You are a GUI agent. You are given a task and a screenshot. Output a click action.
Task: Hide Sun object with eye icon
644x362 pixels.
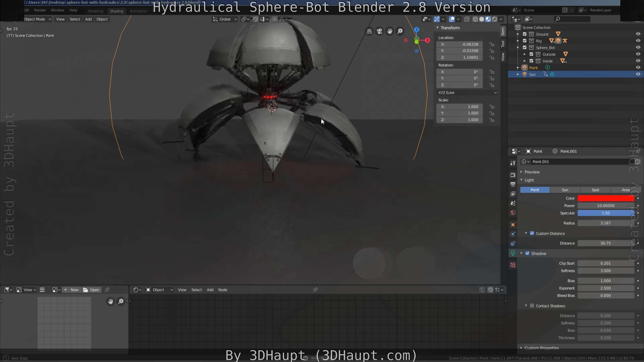(x=638, y=74)
